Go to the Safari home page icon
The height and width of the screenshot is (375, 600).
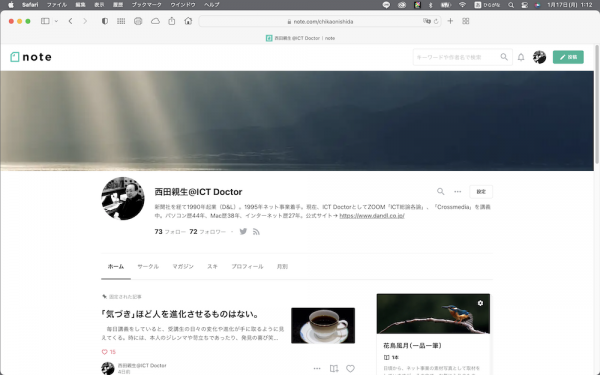[188, 21]
